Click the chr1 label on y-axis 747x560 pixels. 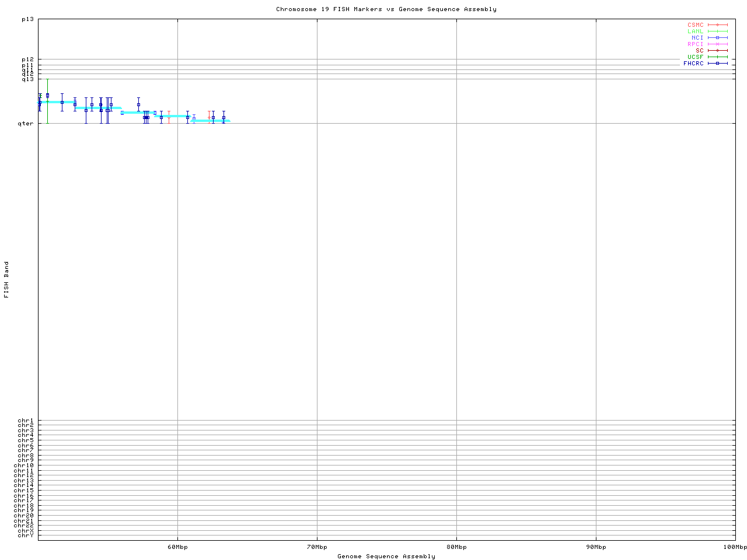point(26,421)
